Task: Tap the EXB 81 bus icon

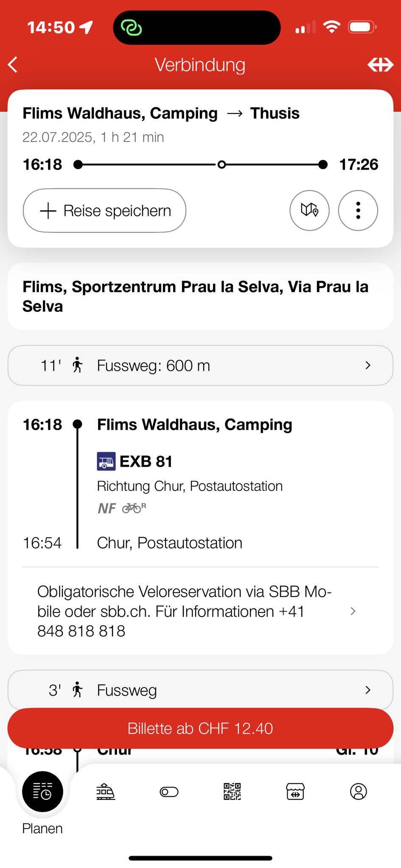Action: (106, 462)
